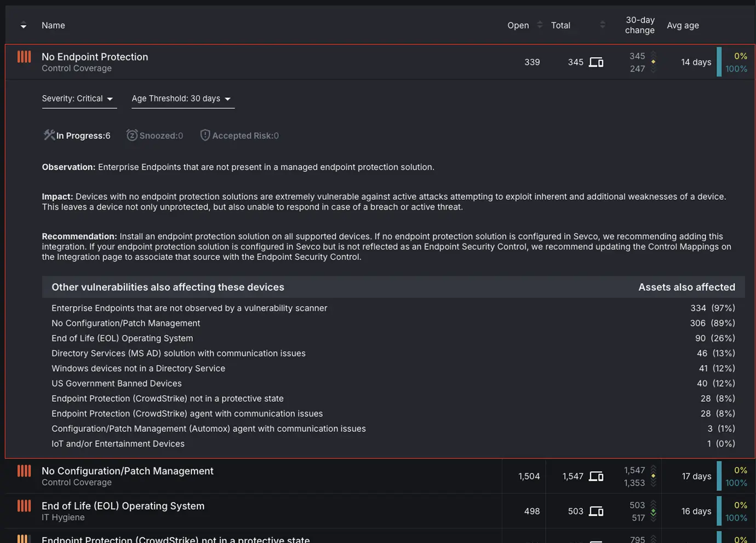Click 'Directory Services (MS AD) solution with communication issues'
756x543 pixels.
click(x=179, y=353)
